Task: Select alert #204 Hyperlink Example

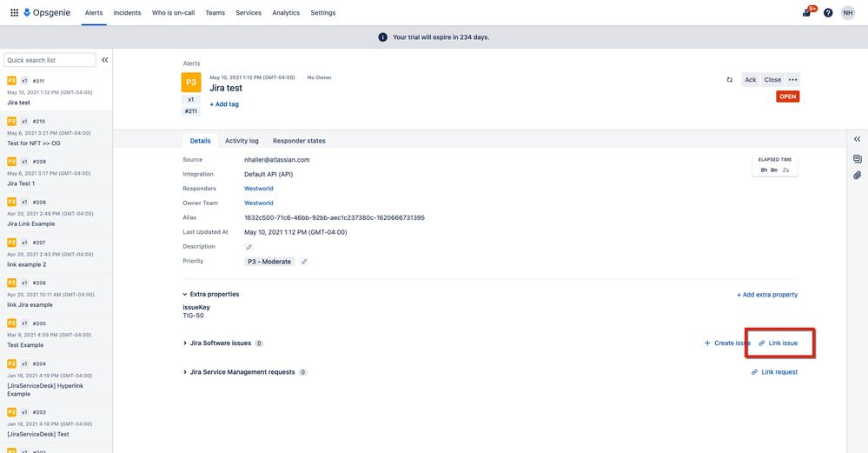Action: 56,378
